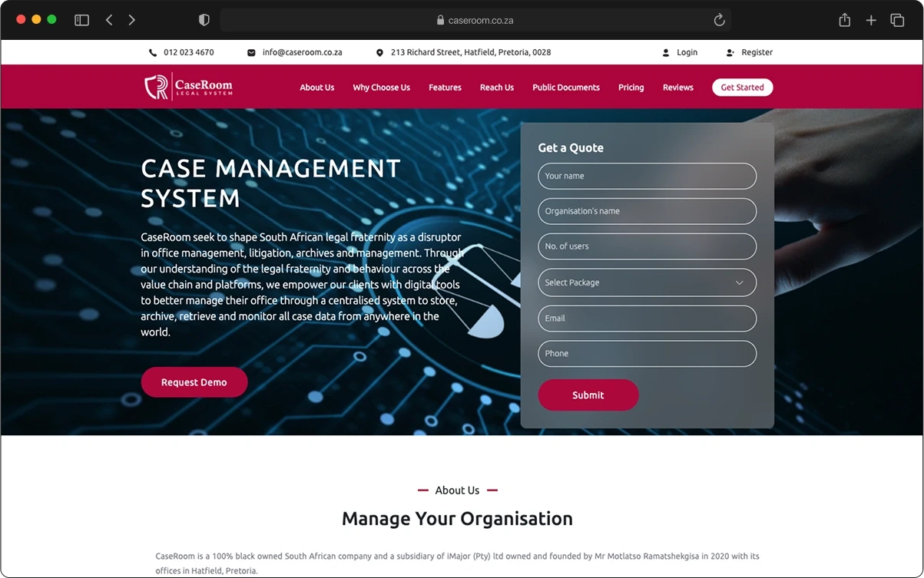This screenshot has height=578, width=924.
Task: Click the CaseRoom logo in header
Action: [188, 87]
